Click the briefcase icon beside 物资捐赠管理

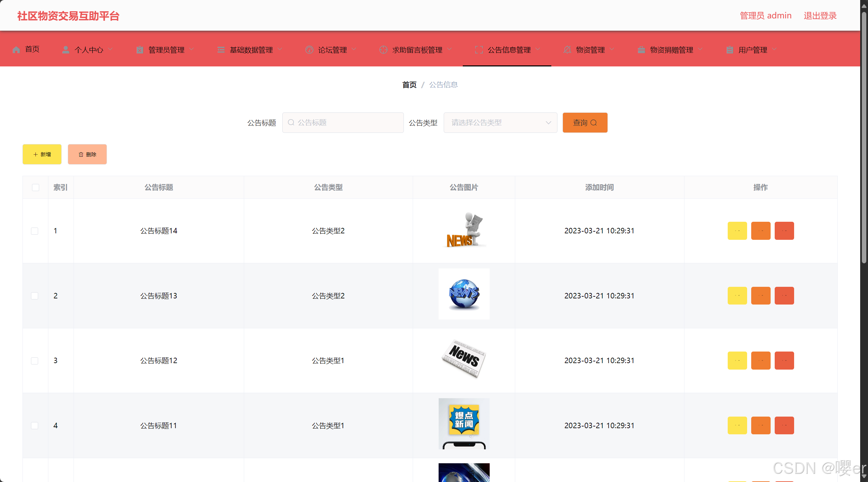641,50
